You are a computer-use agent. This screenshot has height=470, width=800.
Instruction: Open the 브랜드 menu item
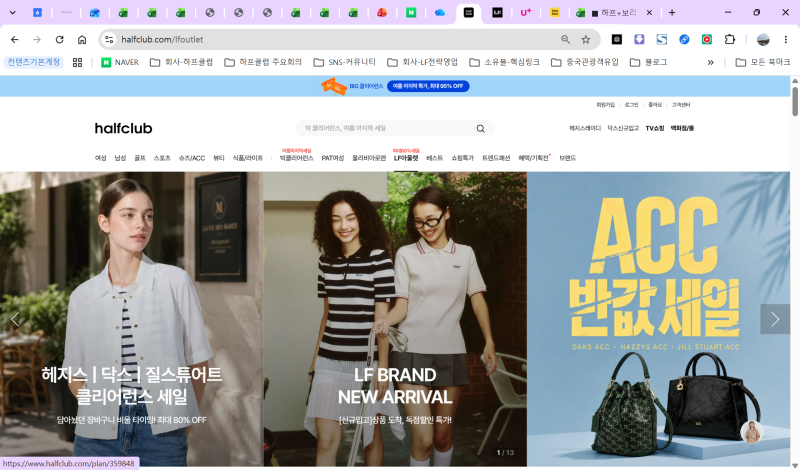click(x=567, y=158)
